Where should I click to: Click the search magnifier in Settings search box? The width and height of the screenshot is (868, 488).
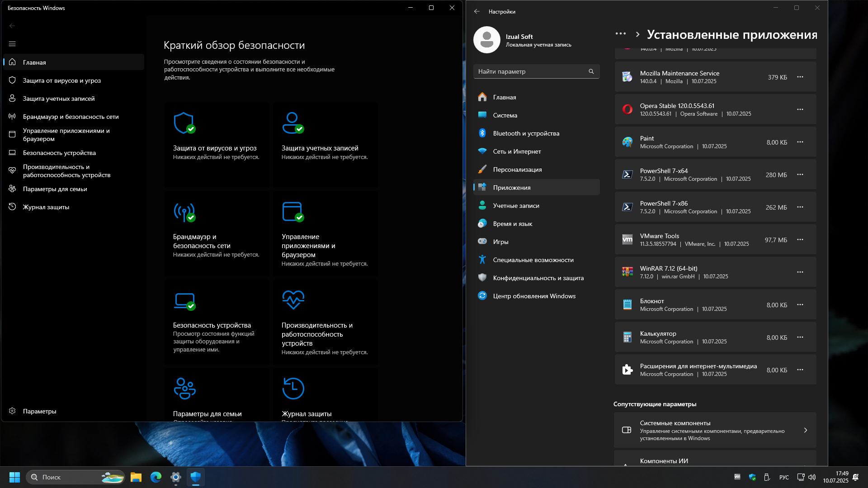591,71
